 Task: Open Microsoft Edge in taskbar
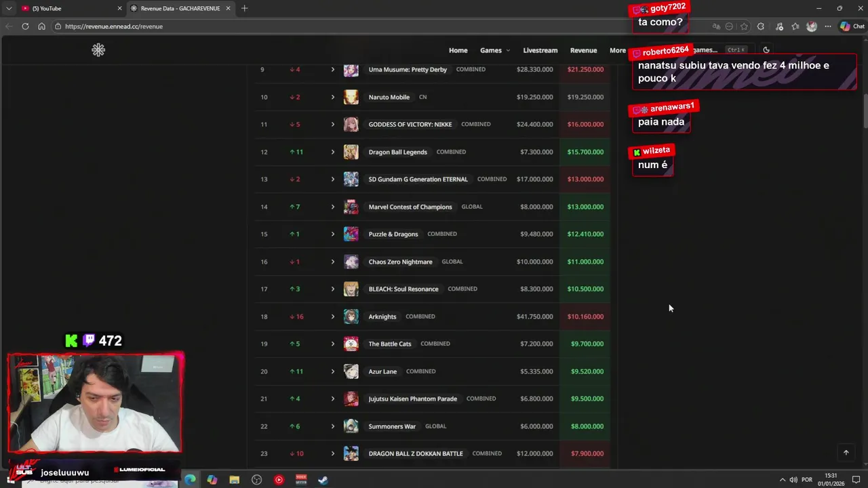click(190, 480)
